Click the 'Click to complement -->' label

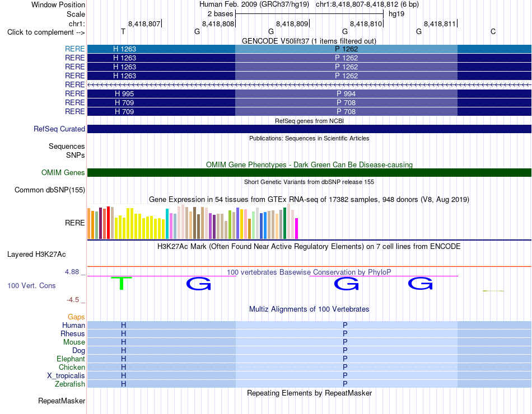[x=46, y=32]
